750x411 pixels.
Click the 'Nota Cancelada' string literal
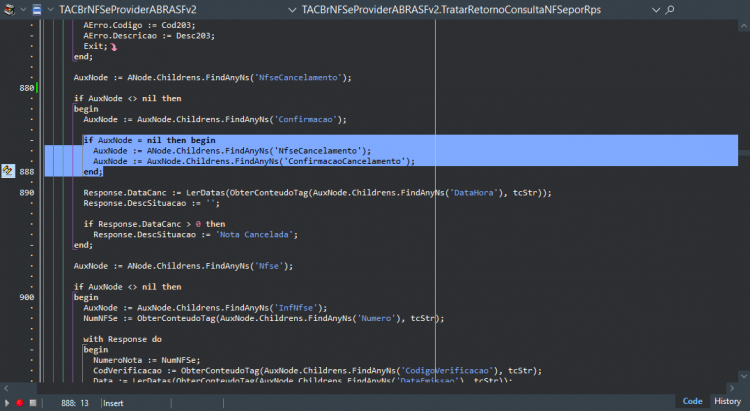tap(254, 234)
